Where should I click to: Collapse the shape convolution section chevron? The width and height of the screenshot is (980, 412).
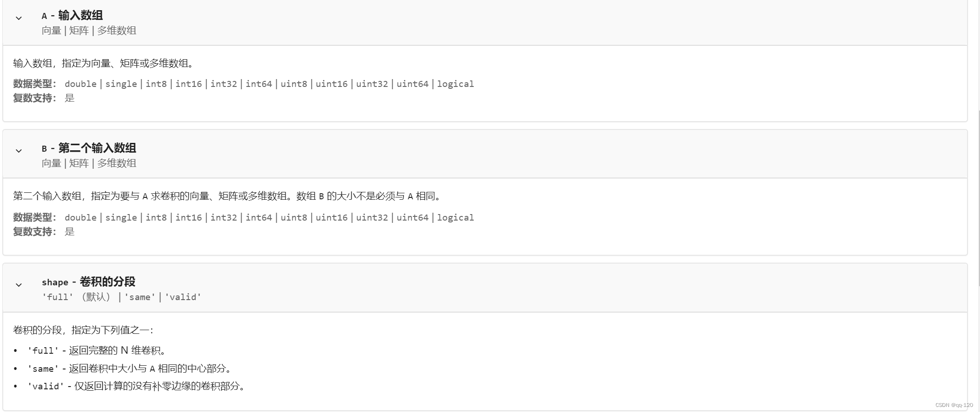coord(19,285)
